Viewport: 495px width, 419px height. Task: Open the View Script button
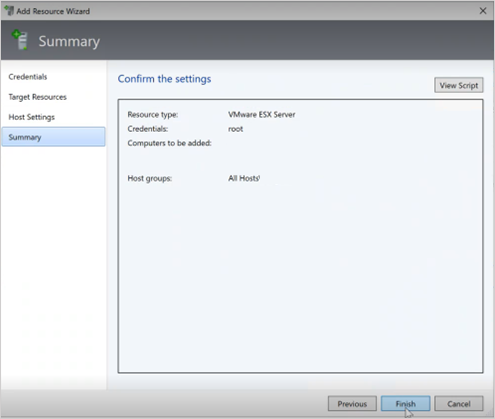[x=459, y=85]
